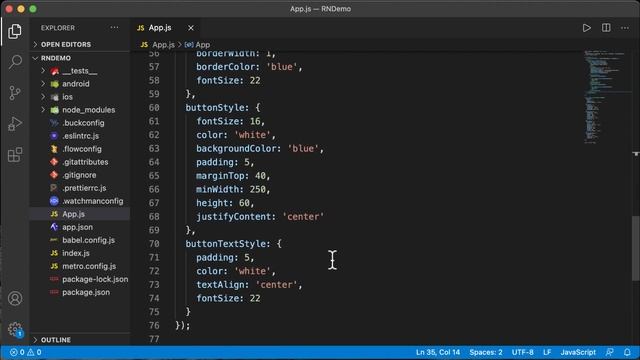640x360 pixels.
Task: Open notifications bell in status bar
Action: (x=627, y=352)
